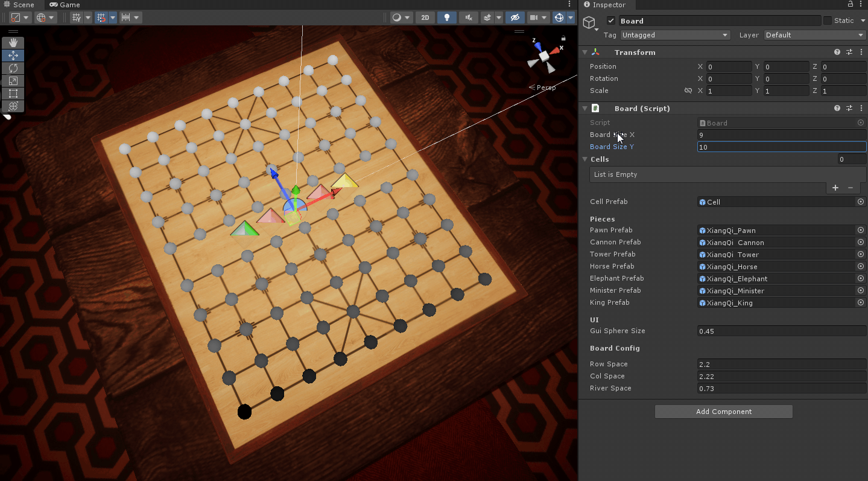Select the Rotate tool

click(13, 68)
